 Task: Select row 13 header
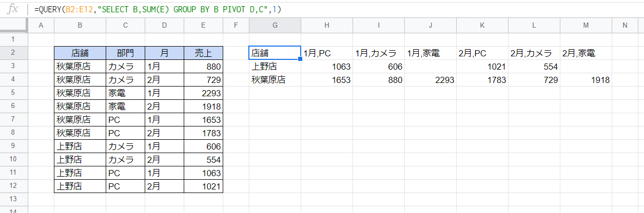tap(14, 199)
